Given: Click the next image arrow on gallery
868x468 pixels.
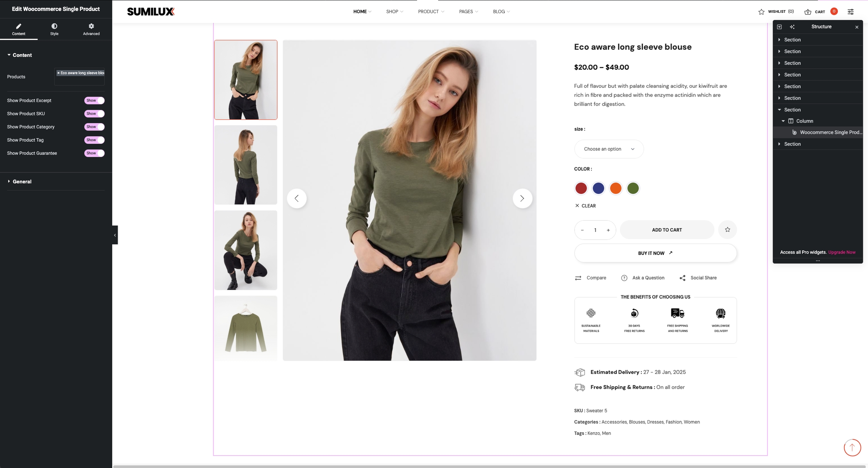Looking at the screenshot, I should click(522, 198).
